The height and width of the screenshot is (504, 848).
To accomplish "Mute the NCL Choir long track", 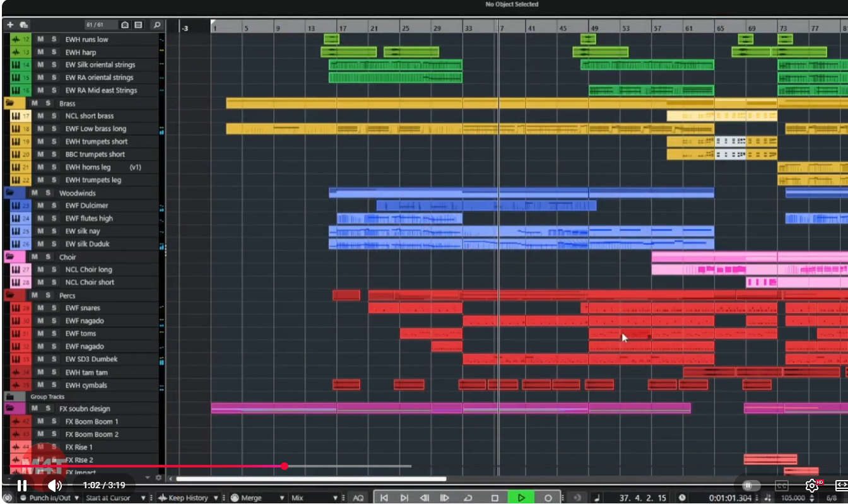I will point(40,269).
